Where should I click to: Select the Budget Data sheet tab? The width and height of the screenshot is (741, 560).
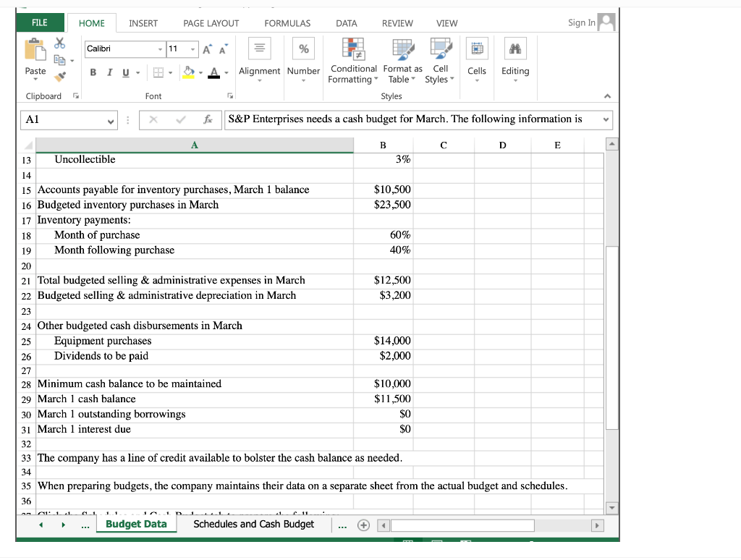[x=136, y=524]
